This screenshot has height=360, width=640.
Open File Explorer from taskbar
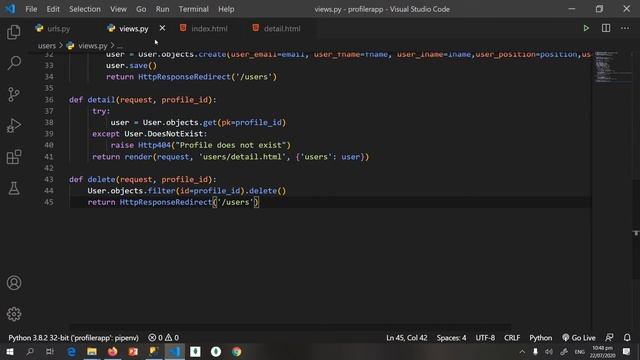pos(92,351)
